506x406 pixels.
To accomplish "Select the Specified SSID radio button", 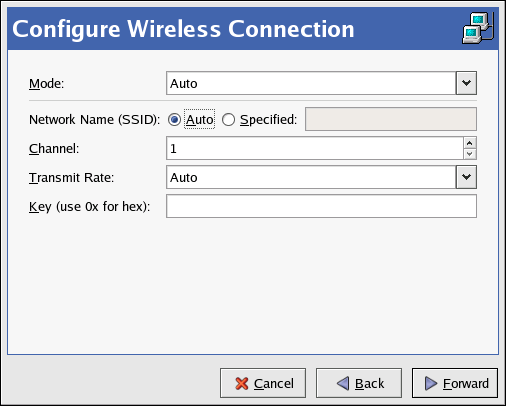I will click(x=228, y=119).
